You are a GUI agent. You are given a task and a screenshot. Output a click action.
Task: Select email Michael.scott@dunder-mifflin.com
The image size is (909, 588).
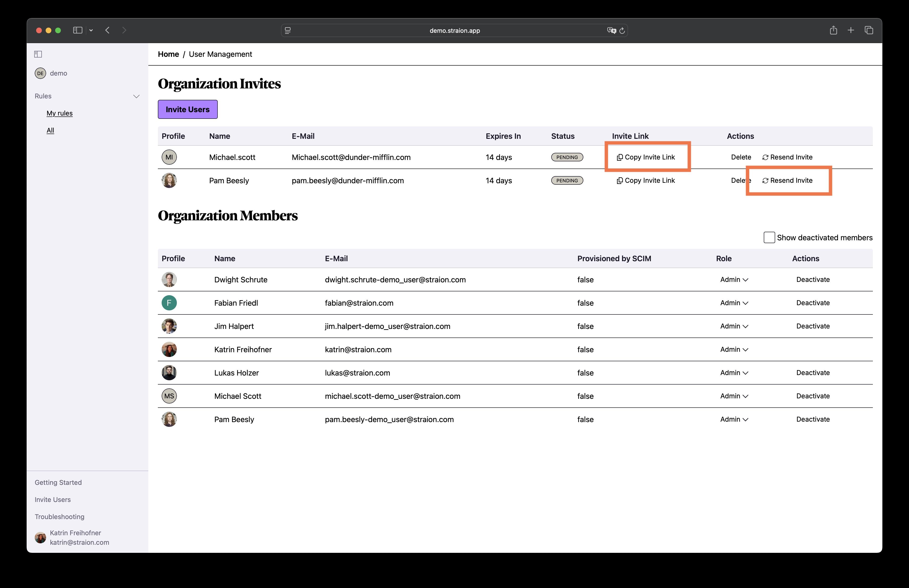[x=351, y=157]
